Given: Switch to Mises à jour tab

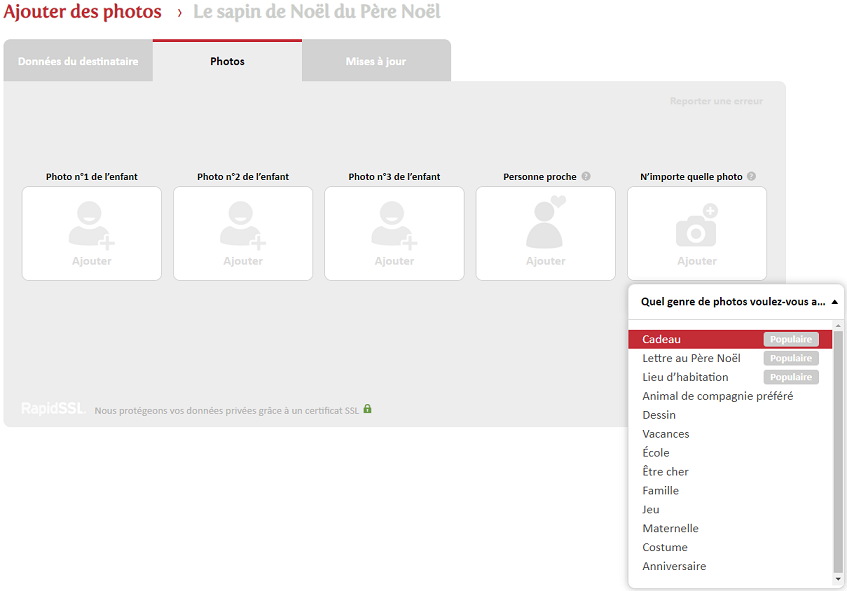Looking at the screenshot, I should [376, 61].
